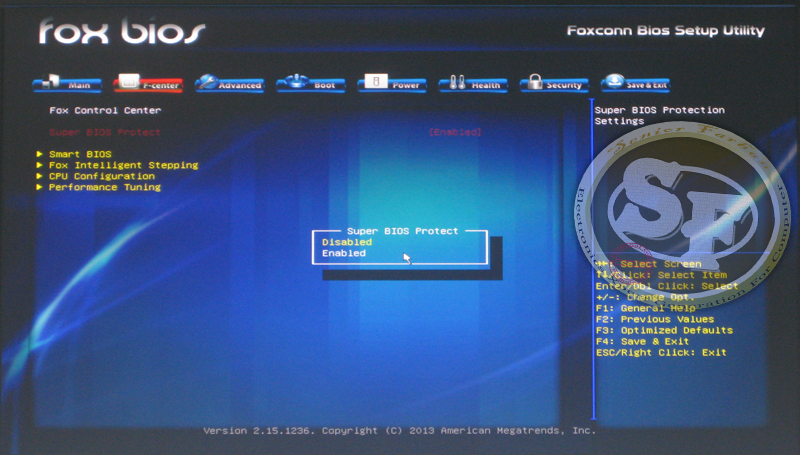Screen dimensions: 800x455
Task: Expand the Smart BIOS submenu arrow
Action: [x=39, y=154]
